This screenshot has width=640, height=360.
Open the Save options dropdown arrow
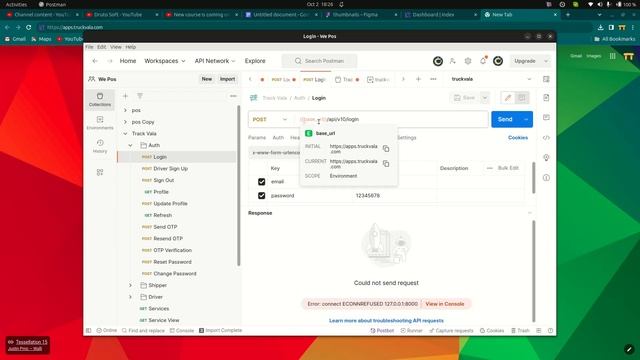pyautogui.click(x=484, y=98)
